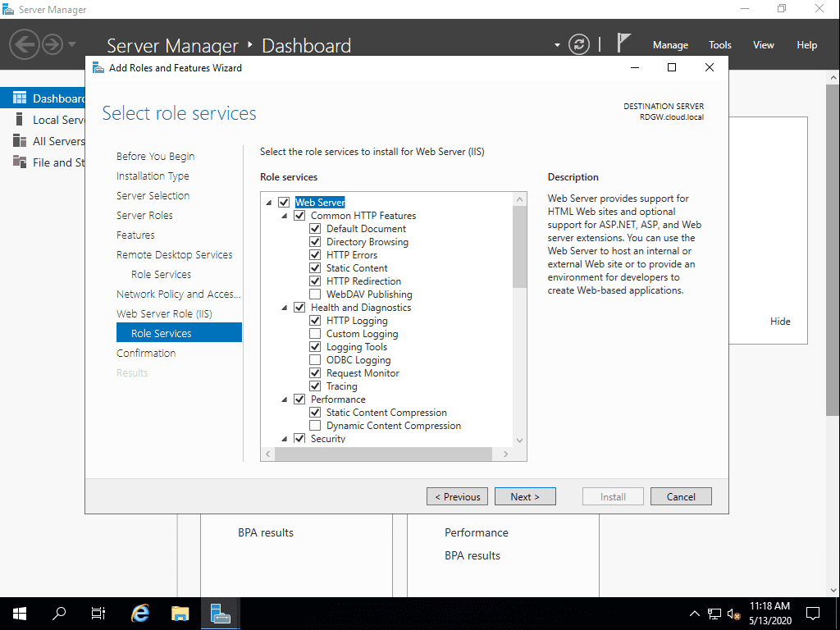Open File Explorer from the taskbar

coord(180,613)
